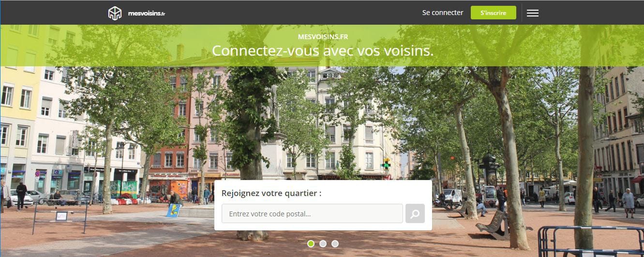This screenshot has height=257, width=644.
Task: Click the green translucent banner overlay
Action: click(x=322, y=45)
